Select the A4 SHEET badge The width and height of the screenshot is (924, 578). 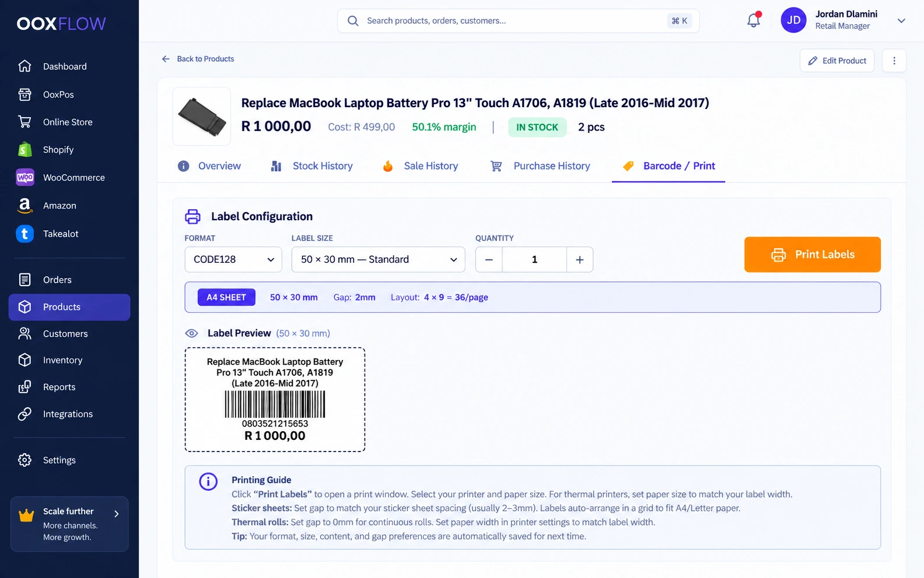pyautogui.click(x=227, y=297)
